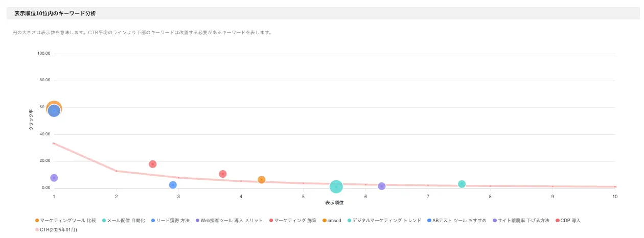Click the purple bubble past rank 6
The image size is (644, 238).
[382, 186]
